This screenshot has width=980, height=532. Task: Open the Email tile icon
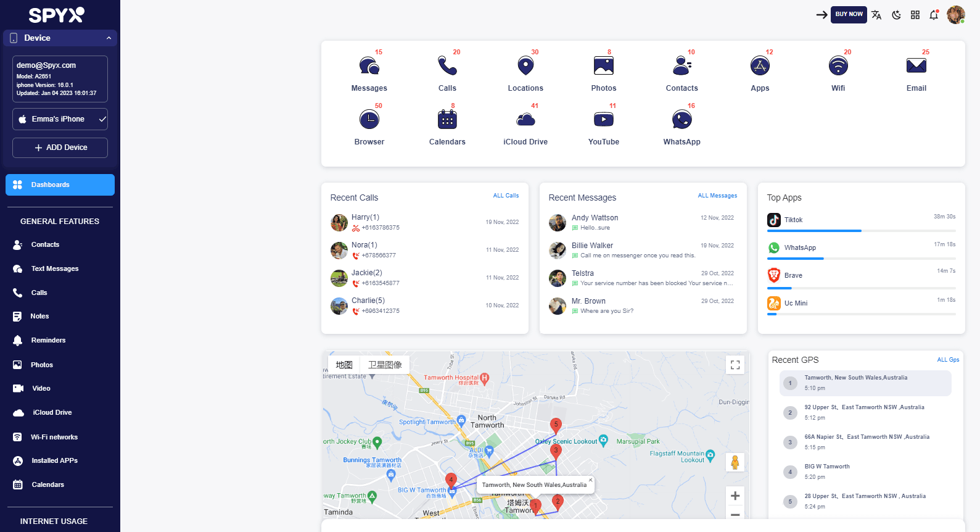tap(916, 65)
